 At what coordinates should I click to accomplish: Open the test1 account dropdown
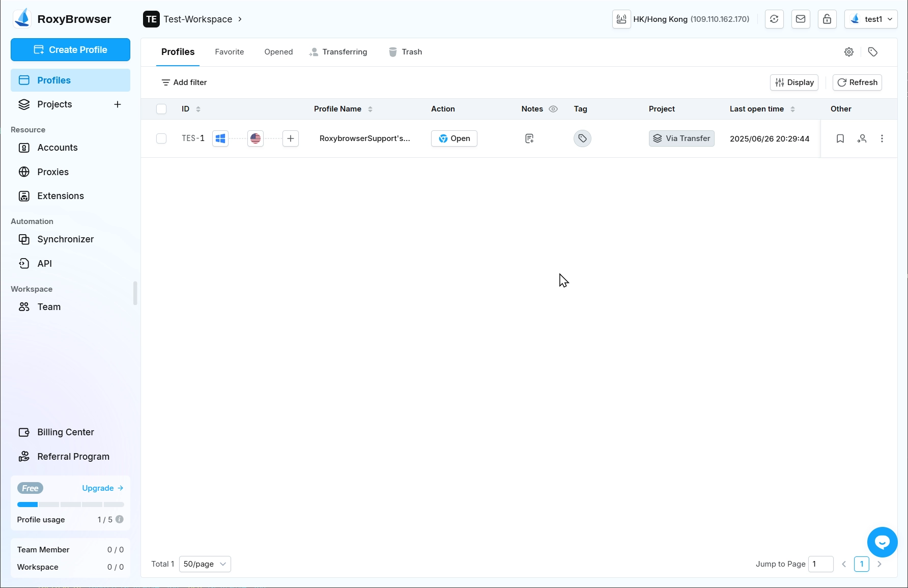click(x=871, y=19)
